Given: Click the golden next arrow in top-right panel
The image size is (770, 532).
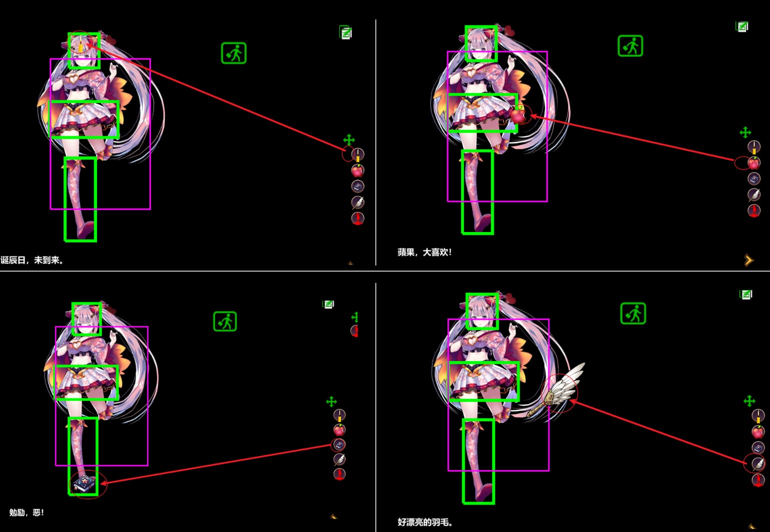Looking at the screenshot, I should click(x=748, y=260).
